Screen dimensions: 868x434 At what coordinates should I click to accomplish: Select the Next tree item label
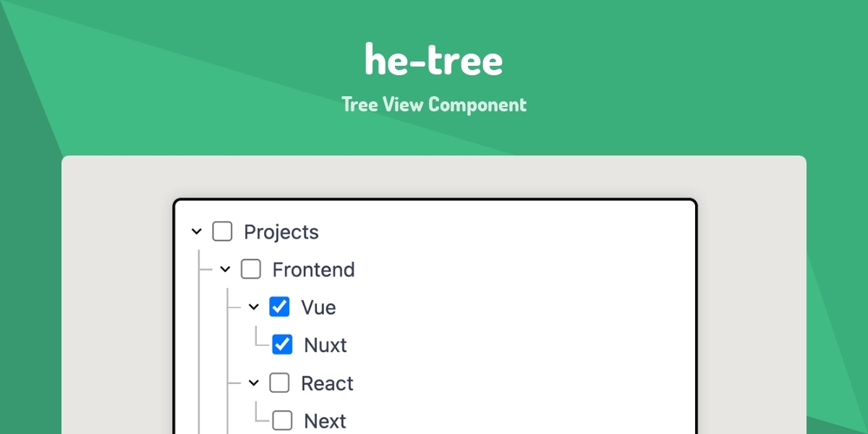325,420
